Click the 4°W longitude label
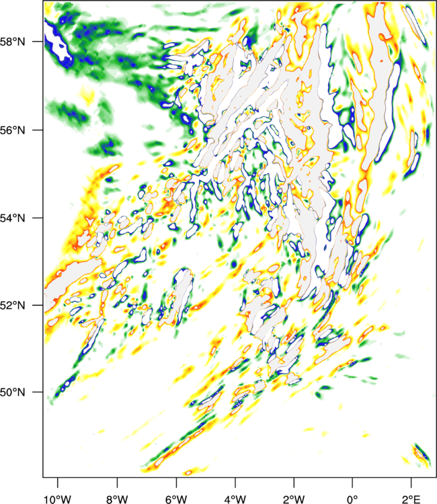The height and width of the screenshot is (504, 437). (x=235, y=499)
